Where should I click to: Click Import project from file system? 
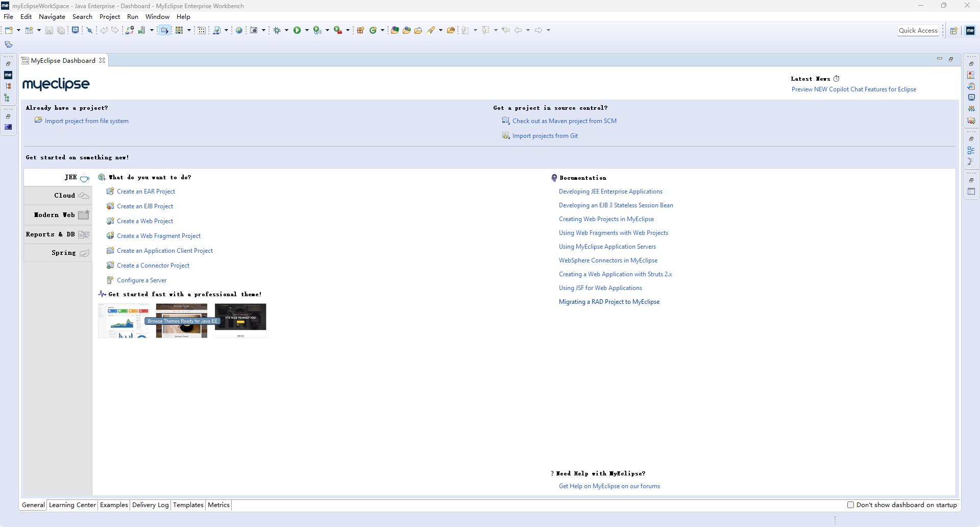87,121
